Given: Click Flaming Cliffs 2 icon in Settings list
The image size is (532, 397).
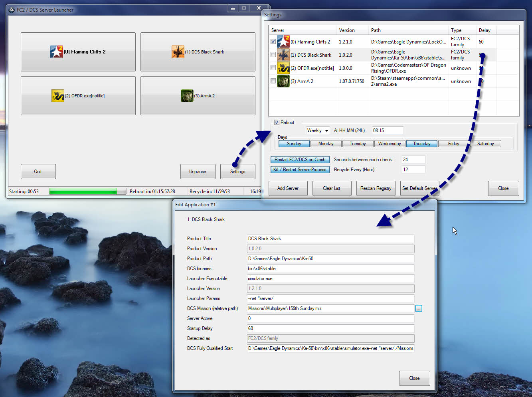Looking at the screenshot, I should point(283,41).
